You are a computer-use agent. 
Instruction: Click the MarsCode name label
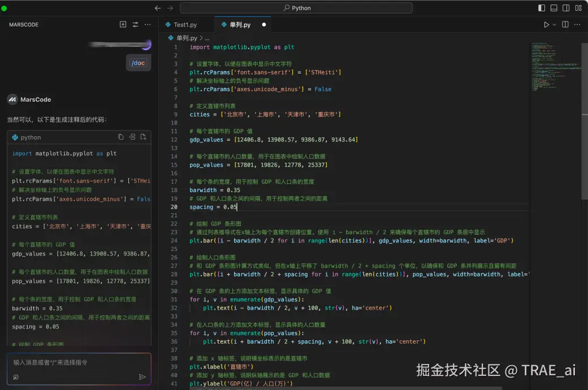pos(36,99)
